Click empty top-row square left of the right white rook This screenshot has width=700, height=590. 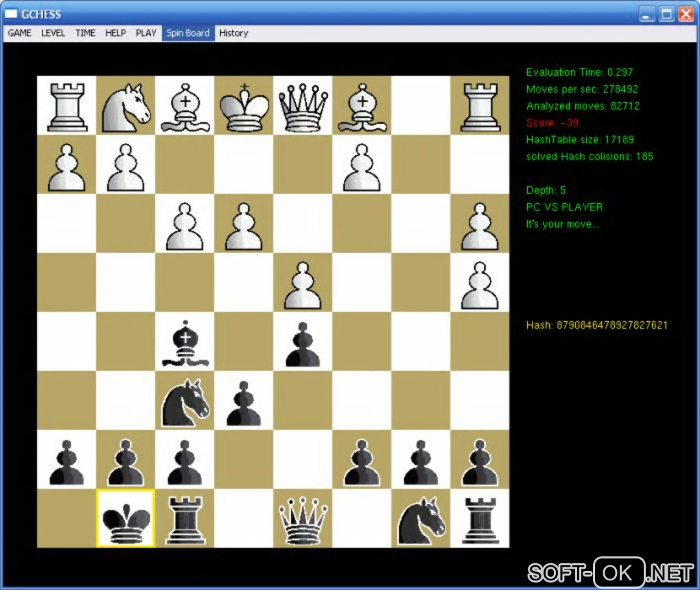click(x=421, y=106)
